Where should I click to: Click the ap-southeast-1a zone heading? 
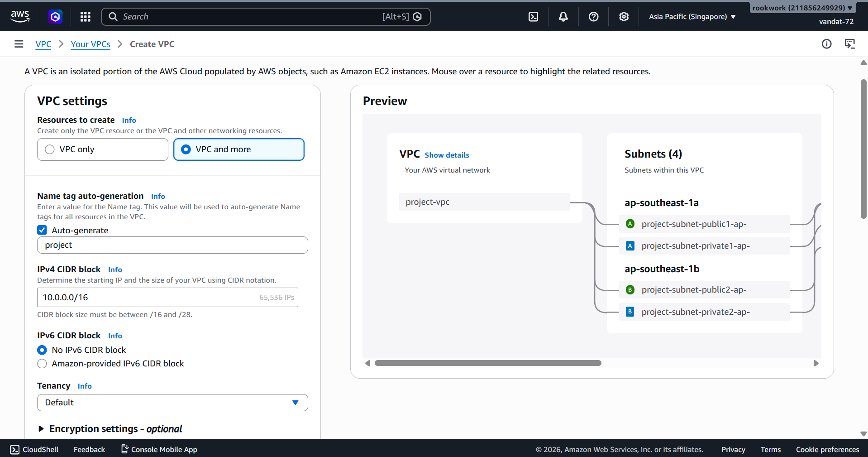point(662,203)
